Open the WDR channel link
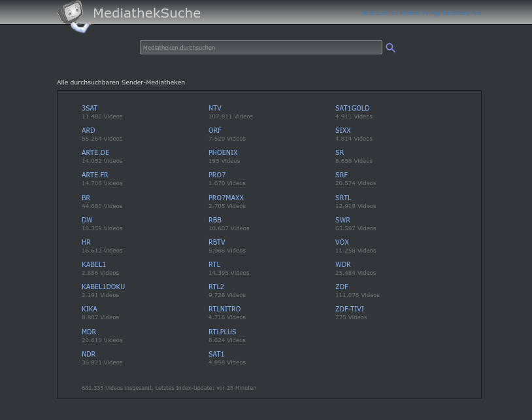This screenshot has width=532, height=420. coord(343,264)
